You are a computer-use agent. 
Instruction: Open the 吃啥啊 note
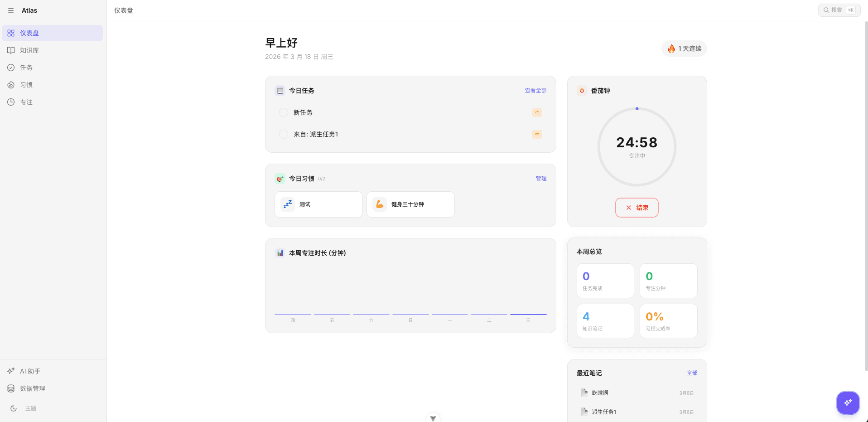click(x=637, y=393)
